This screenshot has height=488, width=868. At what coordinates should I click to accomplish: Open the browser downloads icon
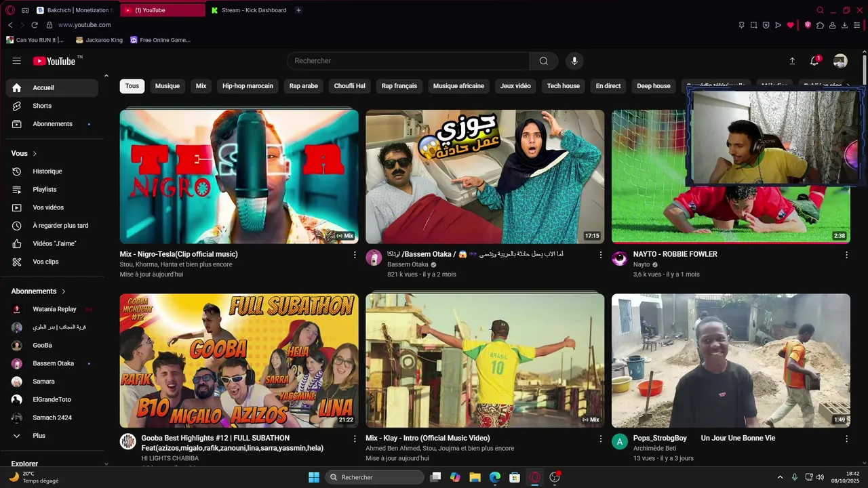click(x=844, y=25)
